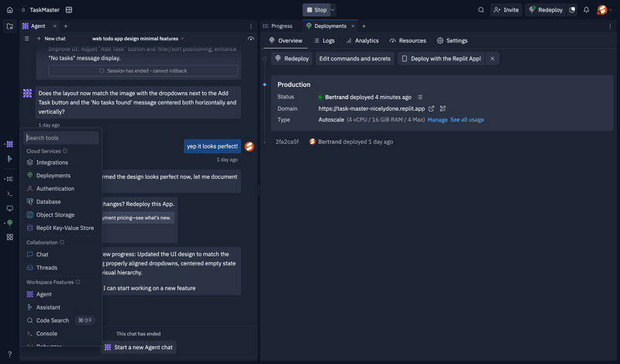The image size is (620, 364).
Task: Open the database icon next to TaskMaster
Action: point(69,10)
